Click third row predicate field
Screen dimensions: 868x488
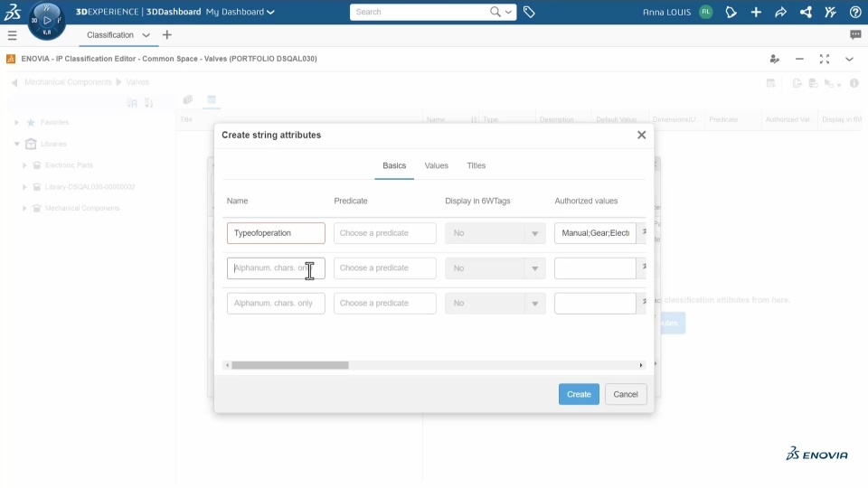[x=385, y=304]
